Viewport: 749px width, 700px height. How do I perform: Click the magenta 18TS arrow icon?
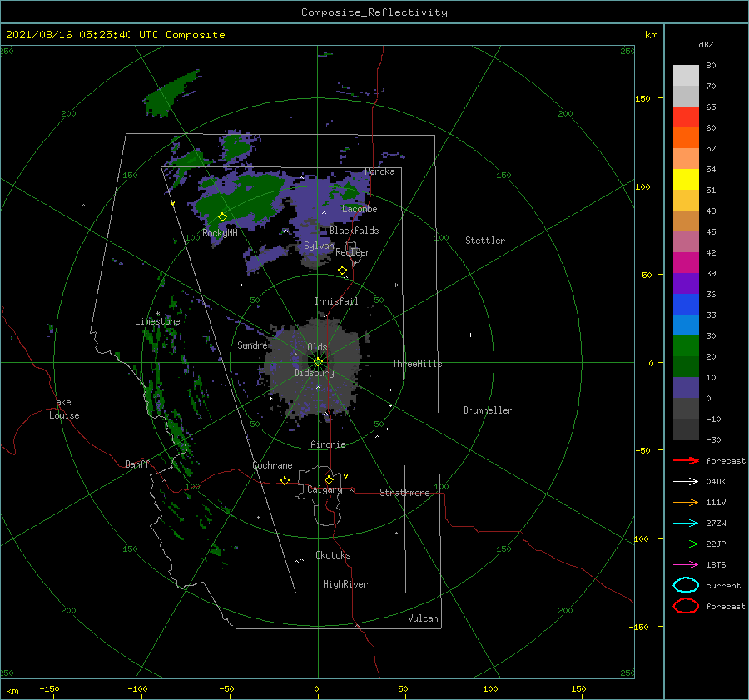point(686,565)
